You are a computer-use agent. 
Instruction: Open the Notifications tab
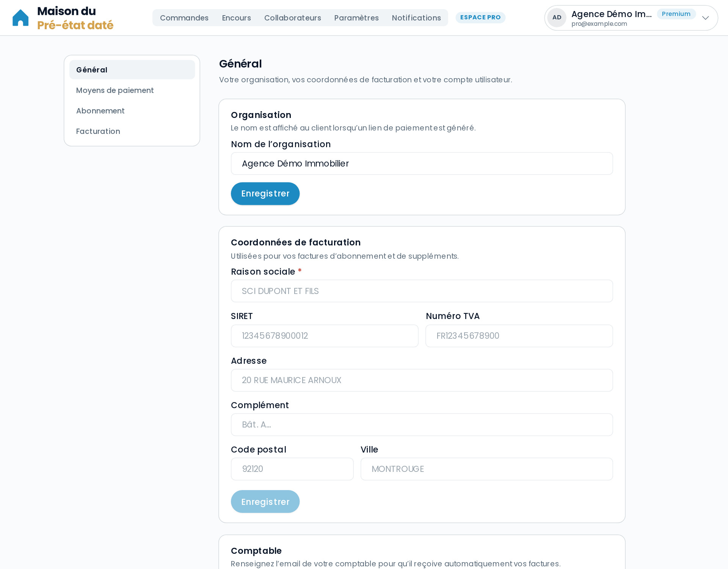(x=416, y=18)
